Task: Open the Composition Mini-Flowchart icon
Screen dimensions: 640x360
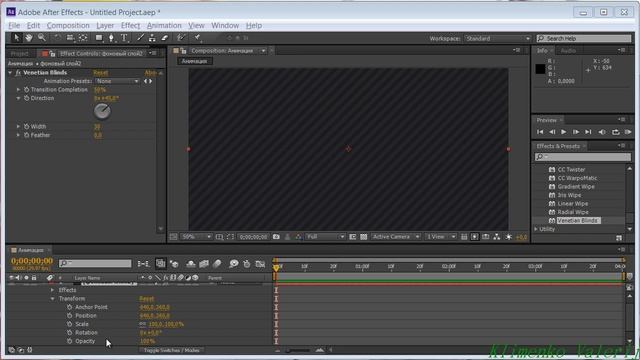Action: tap(143, 264)
